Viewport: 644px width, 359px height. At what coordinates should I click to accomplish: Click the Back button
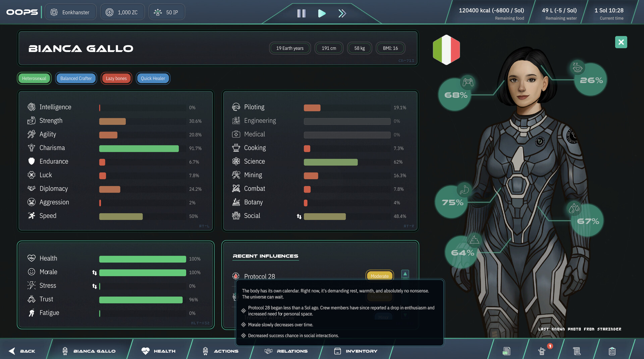pyautogui.click(x=22, y=351)
